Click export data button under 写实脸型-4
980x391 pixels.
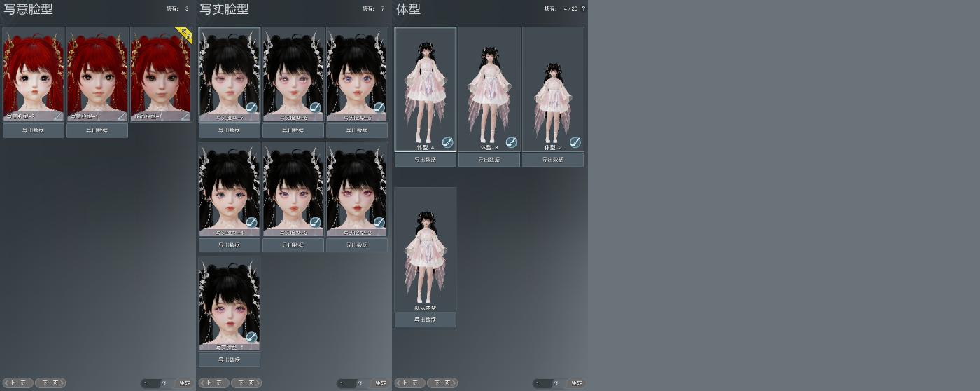[x=230, y=245]
